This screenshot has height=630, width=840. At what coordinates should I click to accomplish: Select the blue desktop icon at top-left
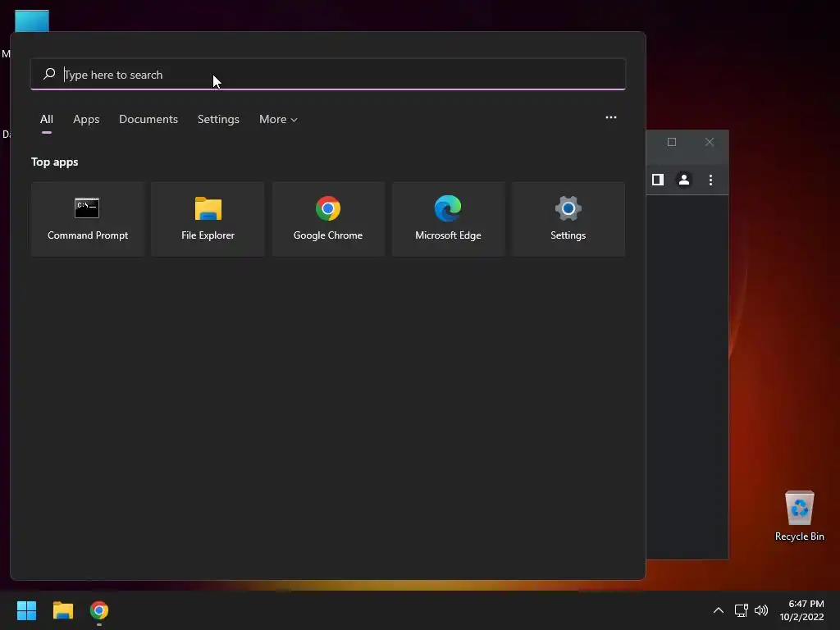point(32,21)
